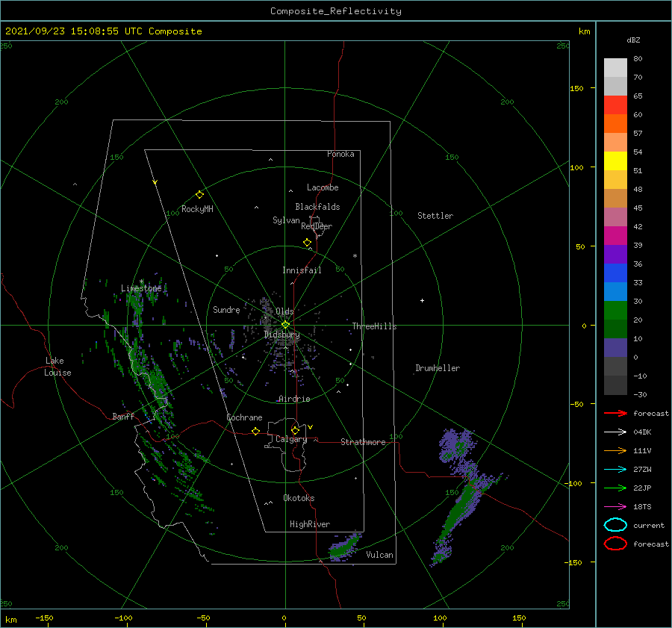Click the magenta 18TS arrow icon
Viewport: 672px width, 628px height.
615,507
